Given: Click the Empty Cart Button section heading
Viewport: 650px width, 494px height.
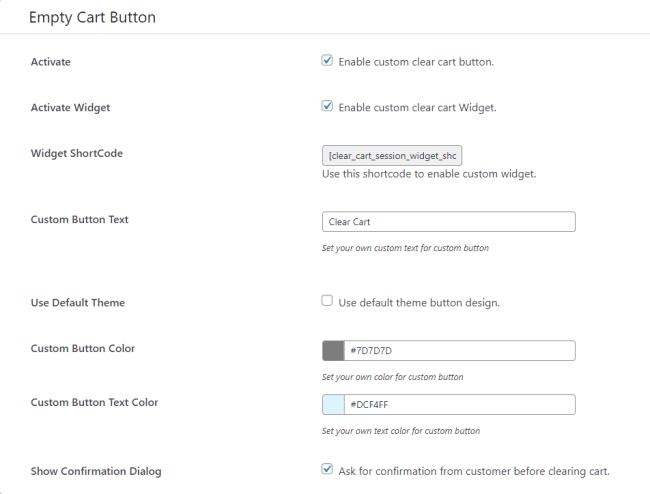Looking at the screenshot, I should [92, 17].
